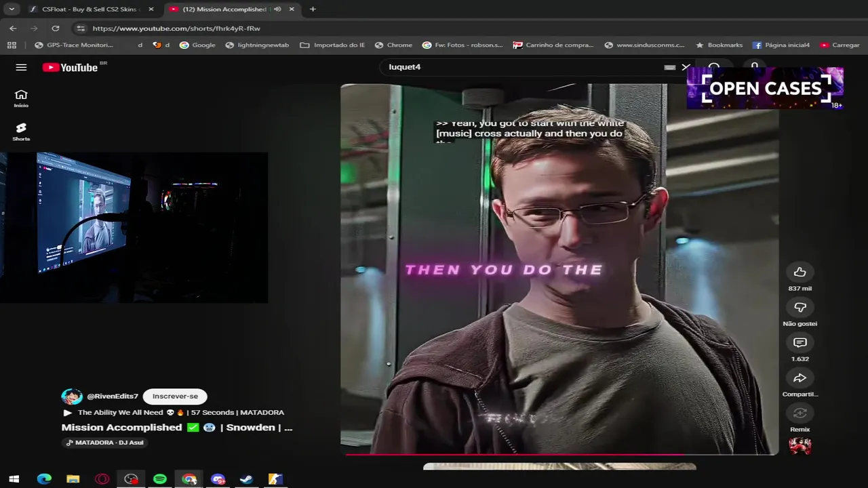Open the Google bookmark
868x488 pixels.
pos(197,45)
